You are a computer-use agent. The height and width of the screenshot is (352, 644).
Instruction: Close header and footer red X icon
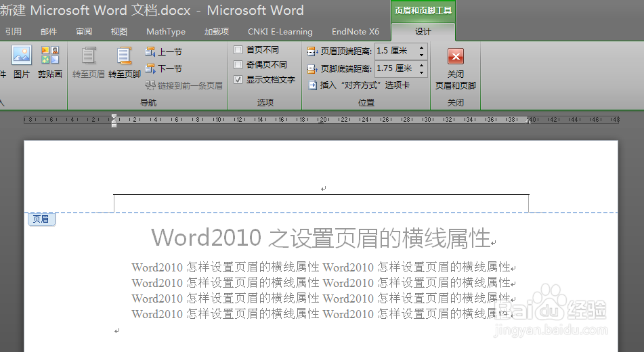(456, 56)
